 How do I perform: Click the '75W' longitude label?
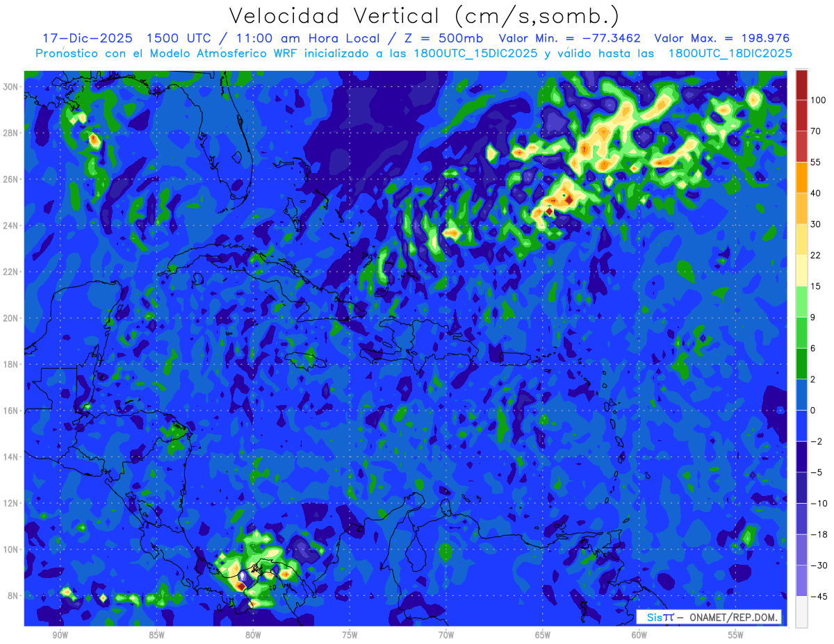350,635
